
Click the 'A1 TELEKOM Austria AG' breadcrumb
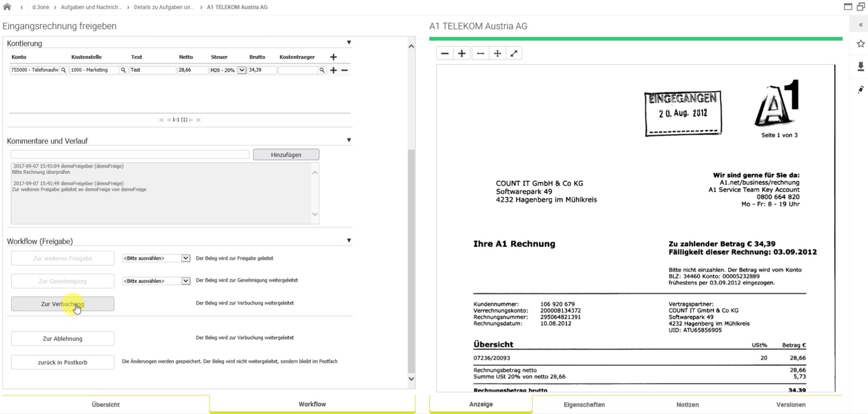tap(237, 7)
